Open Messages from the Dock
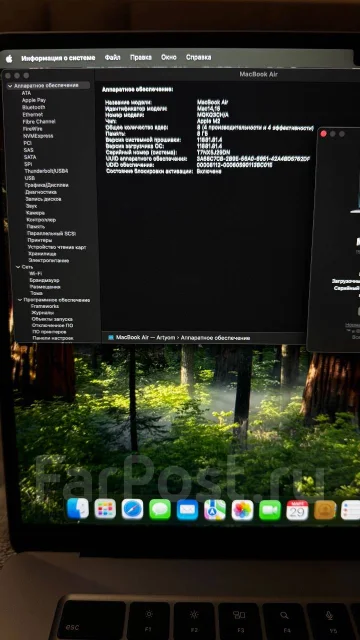 pyautogui.click(x=160, y=509)
